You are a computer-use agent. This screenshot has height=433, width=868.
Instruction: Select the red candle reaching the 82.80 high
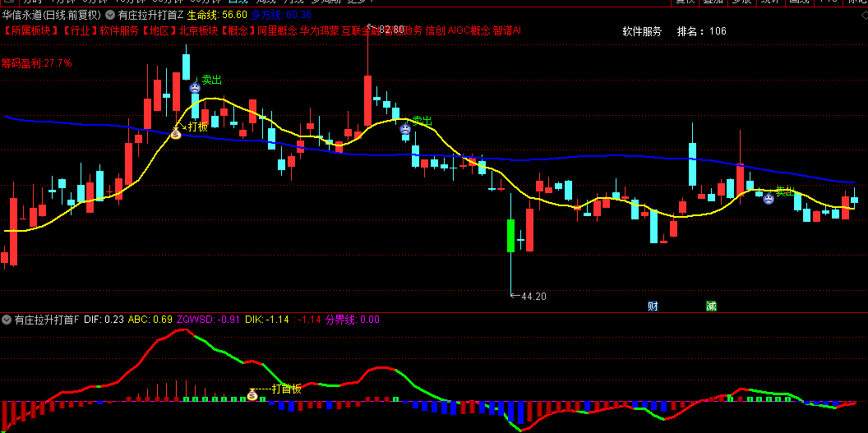367,100
